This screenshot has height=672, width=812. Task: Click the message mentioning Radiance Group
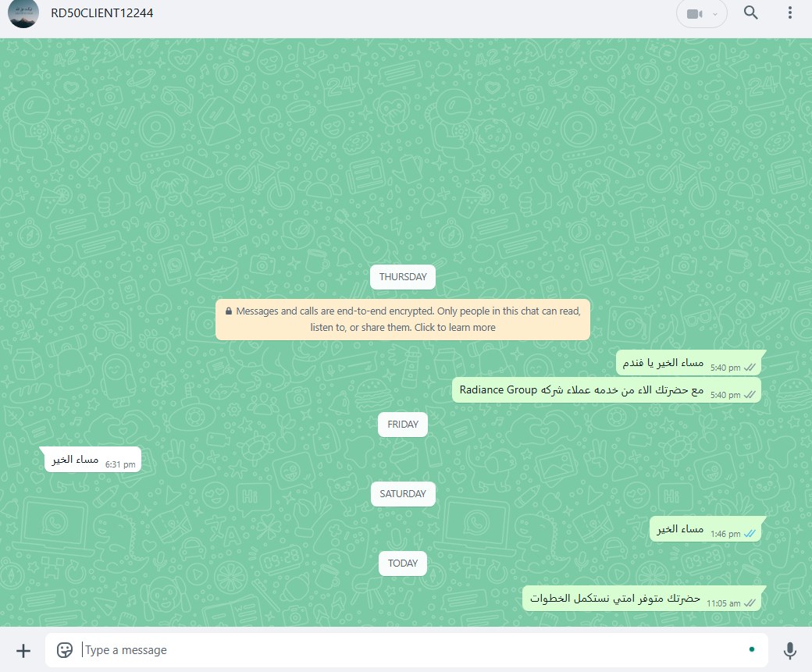607,389
